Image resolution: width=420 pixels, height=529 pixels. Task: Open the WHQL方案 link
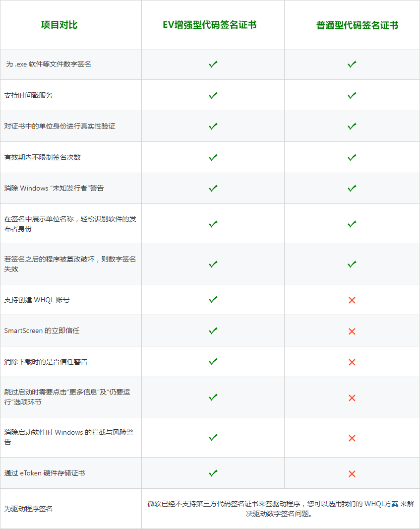[x=381, y=504]
